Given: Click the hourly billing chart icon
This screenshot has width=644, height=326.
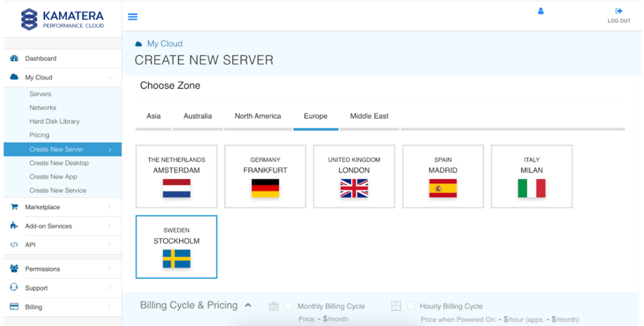Looking at the screenshot, I should click(x=396, y=306).
